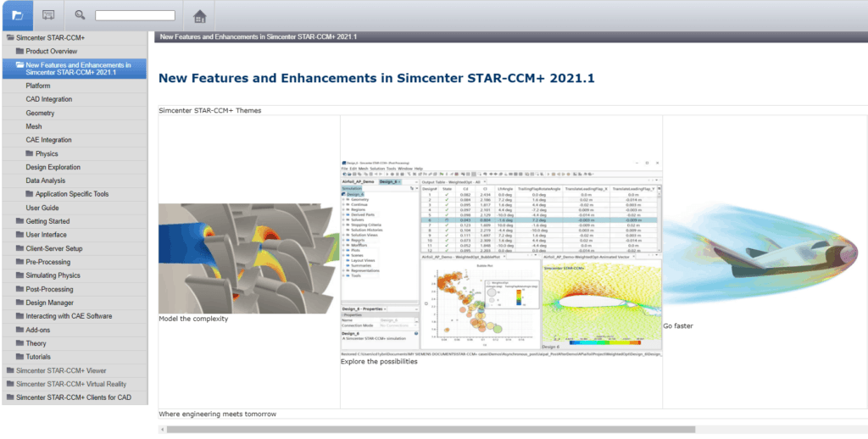Click the folder icon beside Getting Started

coord(19,221)
